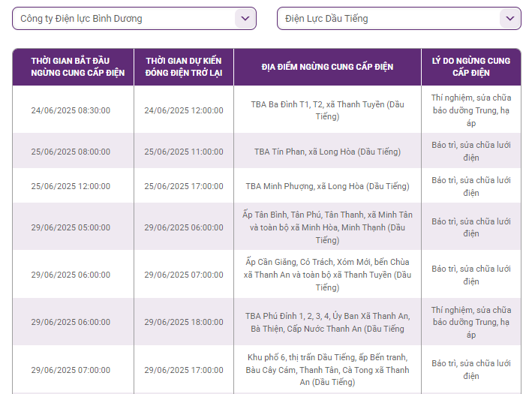The image size is (532, 394).
Task: Click the chevron arrow of the Dầu Tiếng selector
Action: coord(510,19)
